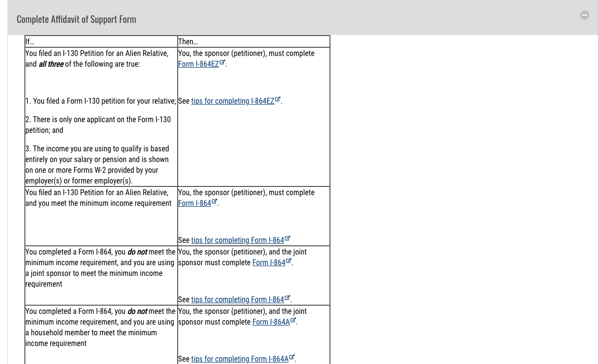The image size is (598, 364).
Task: Open Form I-864 link in joint sponsor row
Action: (269, 262)
